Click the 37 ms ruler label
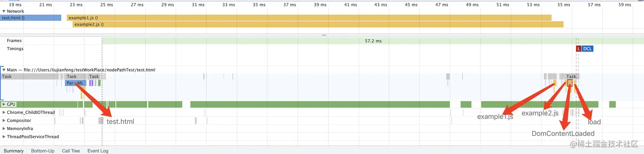Image resolution: width=644 pixels, height=154 pixels. pos(289,5)
